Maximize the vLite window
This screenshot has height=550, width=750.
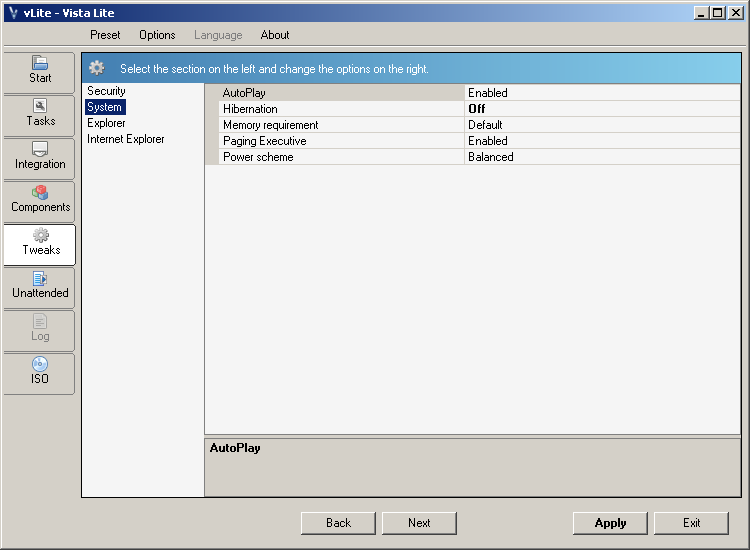click(717, 13)
